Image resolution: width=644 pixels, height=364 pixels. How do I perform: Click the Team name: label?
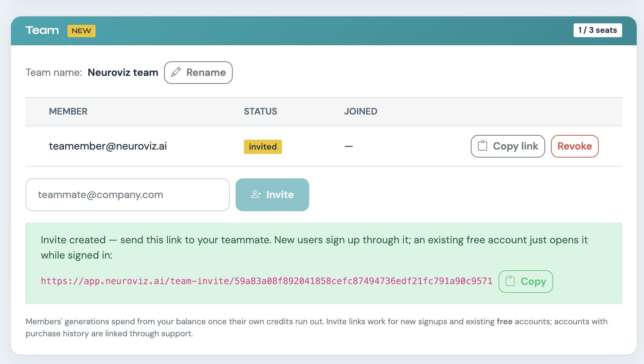point(54,73)
